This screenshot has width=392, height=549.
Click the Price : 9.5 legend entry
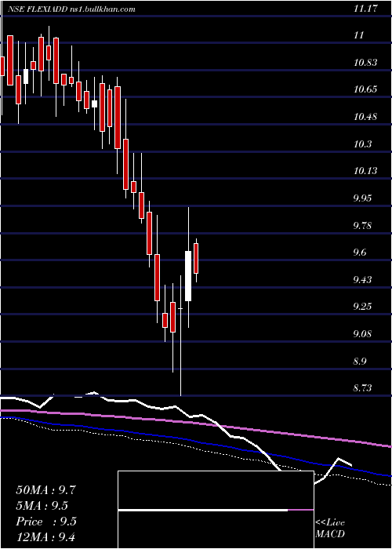click(45, 522)
